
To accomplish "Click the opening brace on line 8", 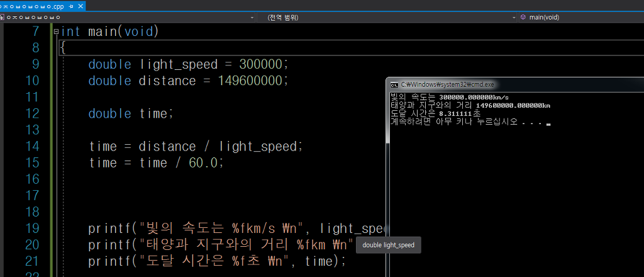I will pos(62,48).
